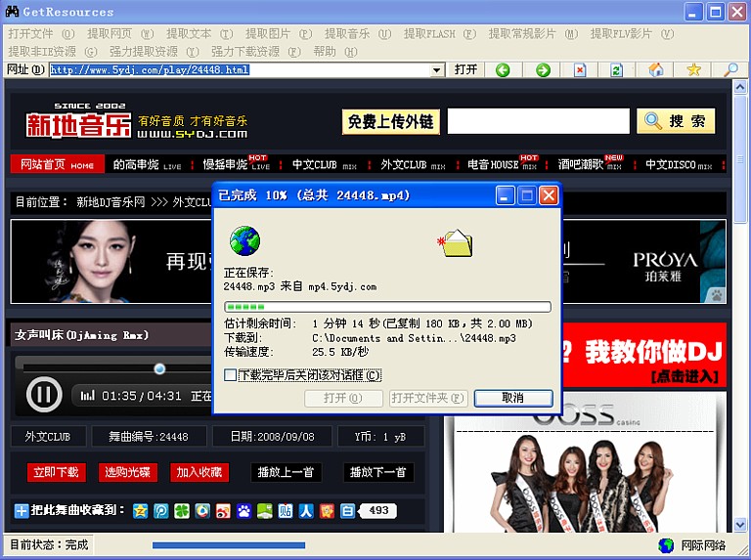This screenshot has height=560, width=751.
Task: Click the Renren blue person share icon
Action: (306, 511)
